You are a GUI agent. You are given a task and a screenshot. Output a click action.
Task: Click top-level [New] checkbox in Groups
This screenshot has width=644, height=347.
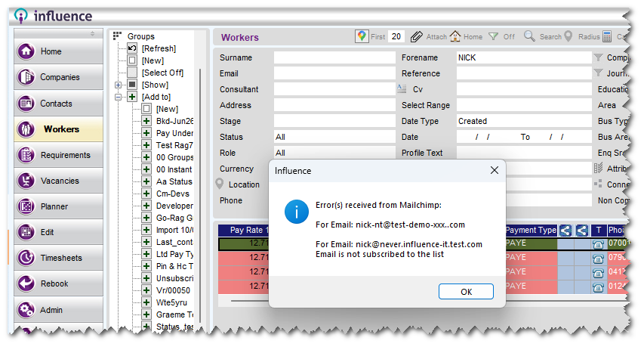coord(132,60)
